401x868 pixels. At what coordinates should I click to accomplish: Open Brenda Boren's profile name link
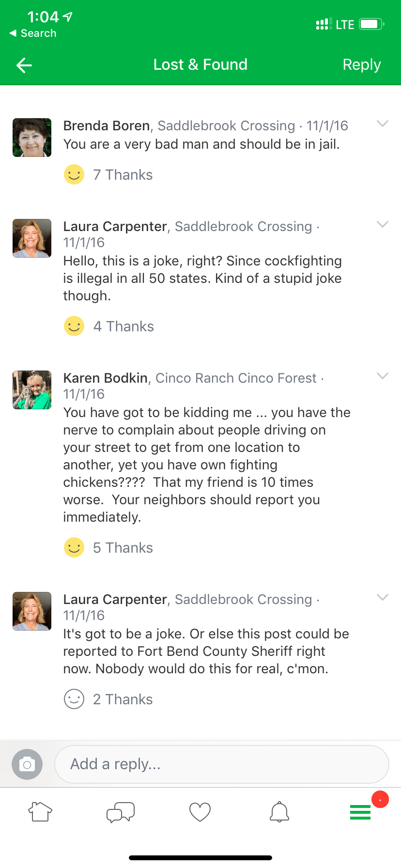tap(107, 126)
